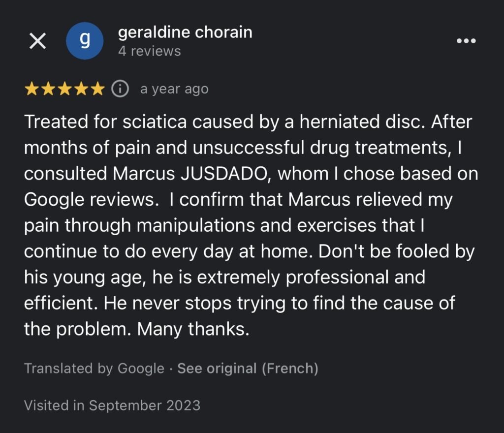This screenshot has height=433, width=504.
Task: Select the third gold rating star
Action: [x=64, y=89]
